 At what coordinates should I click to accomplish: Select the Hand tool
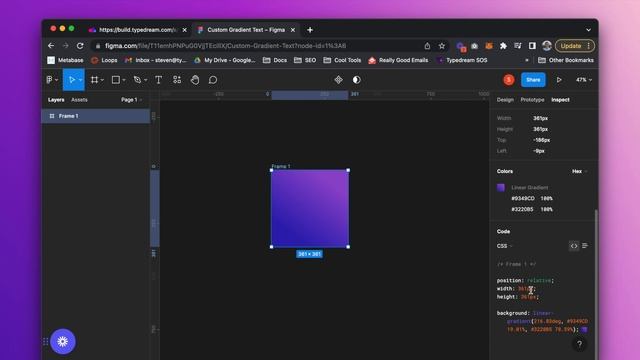pyautogui.click(x=195, y=80)
